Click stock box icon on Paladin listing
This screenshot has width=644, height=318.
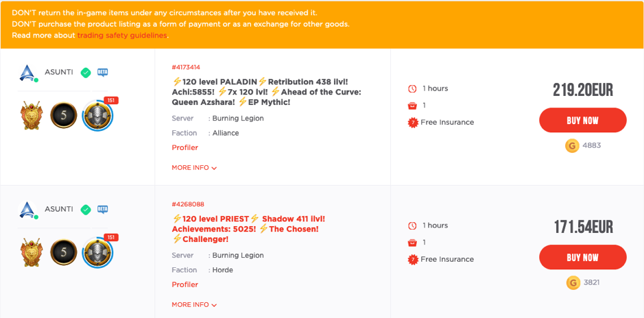coord(412,106)
